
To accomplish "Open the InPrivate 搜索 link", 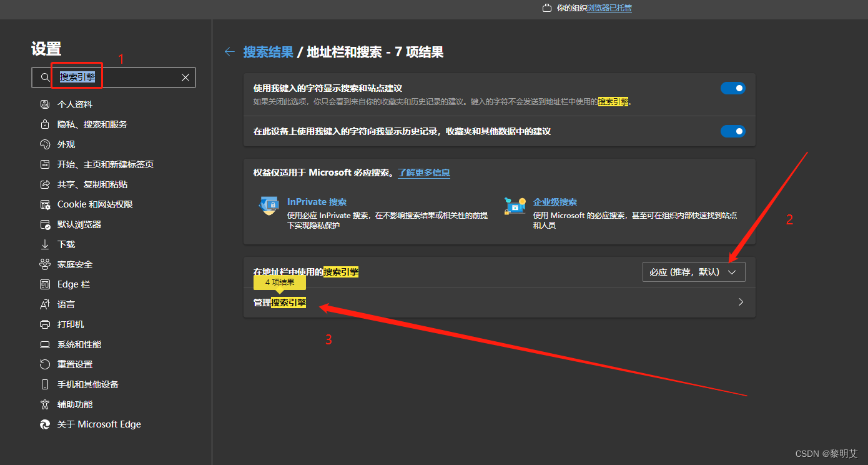I will pos(317,202).
